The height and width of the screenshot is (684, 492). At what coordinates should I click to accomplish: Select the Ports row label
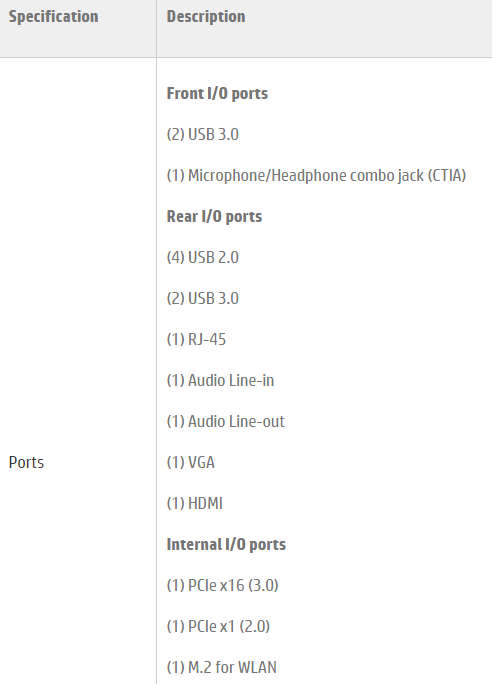tap(26, 462)
